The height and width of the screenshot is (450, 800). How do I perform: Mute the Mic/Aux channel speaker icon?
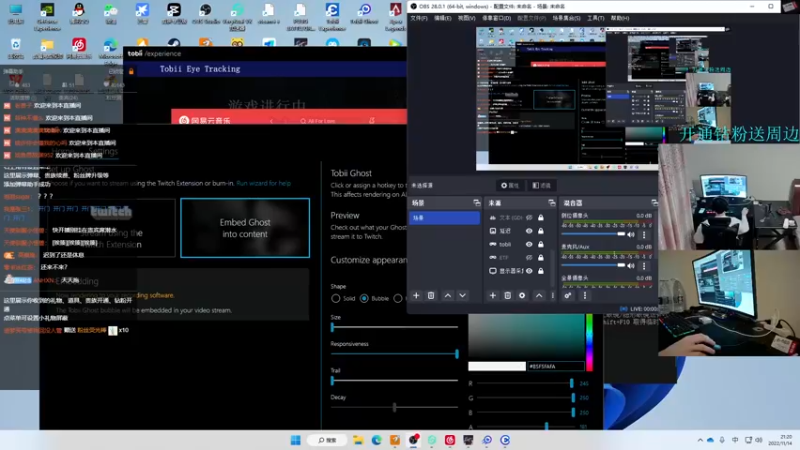[x=631, y=266]
